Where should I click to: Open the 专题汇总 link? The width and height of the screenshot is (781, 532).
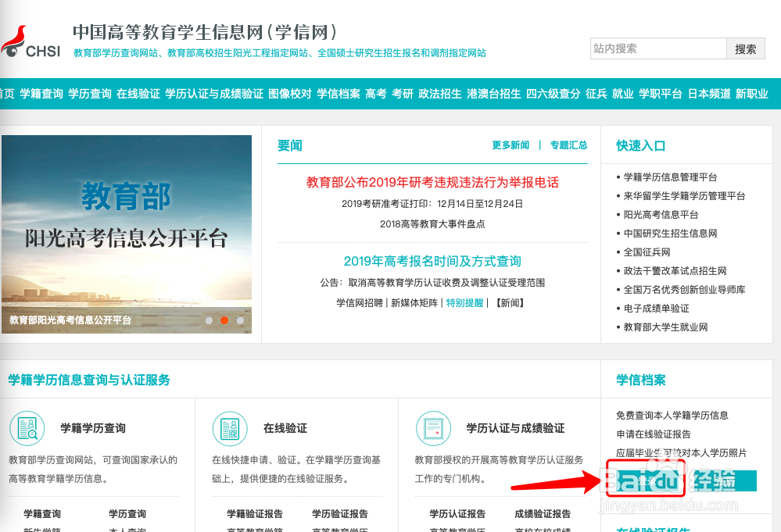[569, 145]
